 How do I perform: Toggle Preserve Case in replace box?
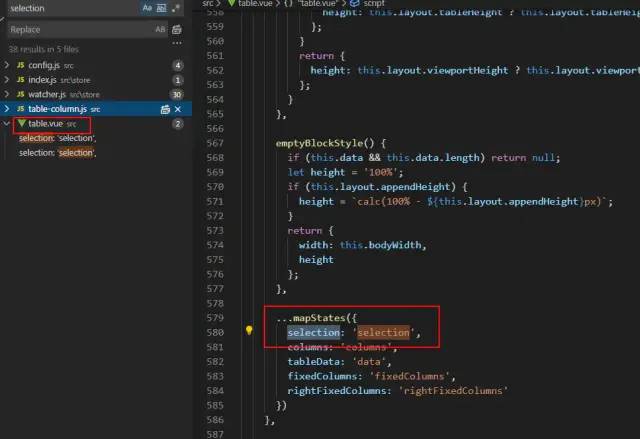[162, 30]
